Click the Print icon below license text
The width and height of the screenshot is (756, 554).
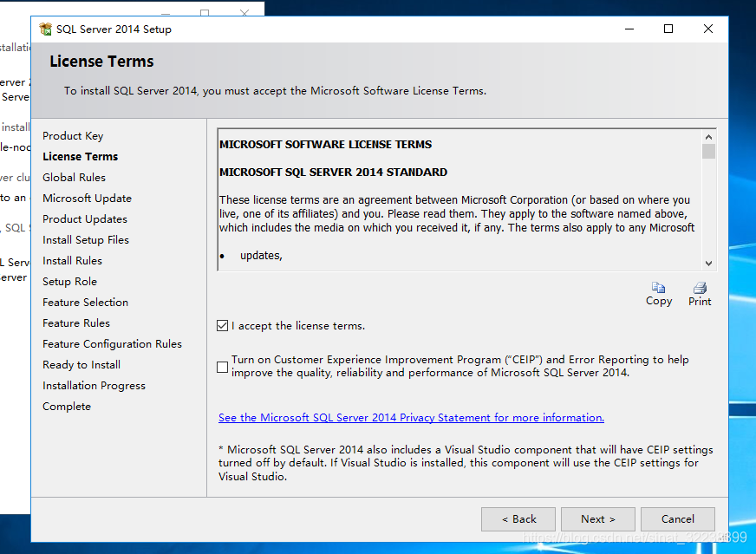pos(700,288)
